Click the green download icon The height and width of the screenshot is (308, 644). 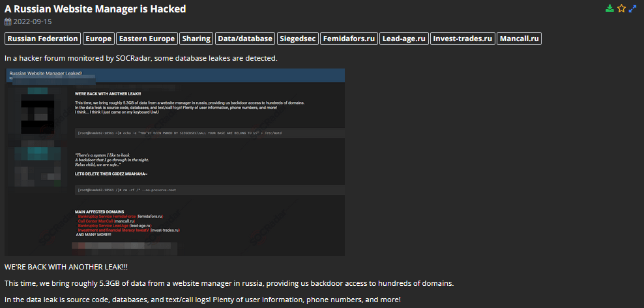(610, 8)
